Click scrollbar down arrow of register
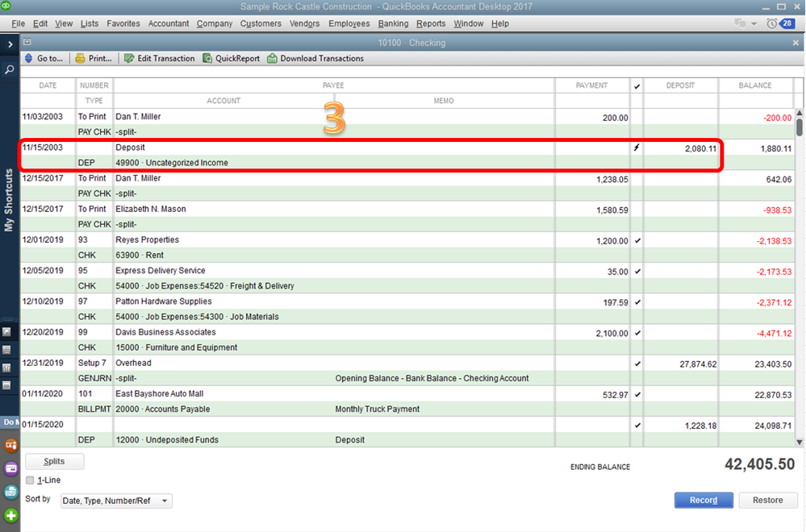 click(x=800, y=443)
